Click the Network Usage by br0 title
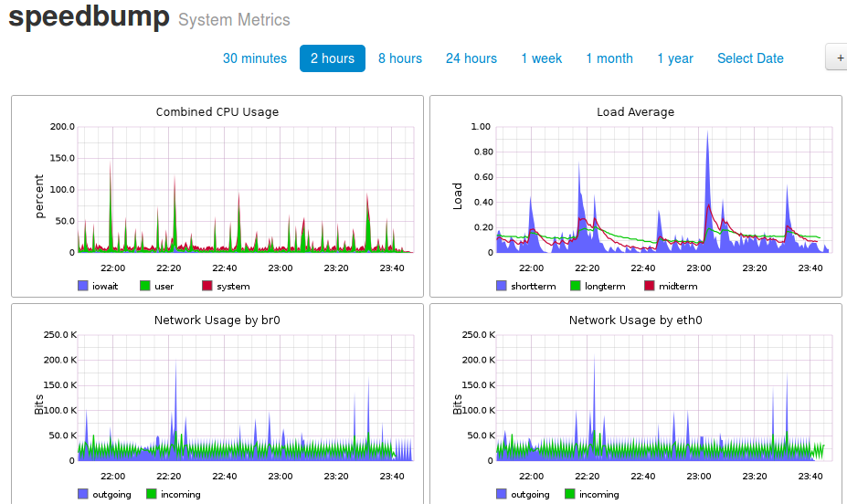The height and width of the screenshot is (504, 847). pyautogui.click(x=217, y=320)
